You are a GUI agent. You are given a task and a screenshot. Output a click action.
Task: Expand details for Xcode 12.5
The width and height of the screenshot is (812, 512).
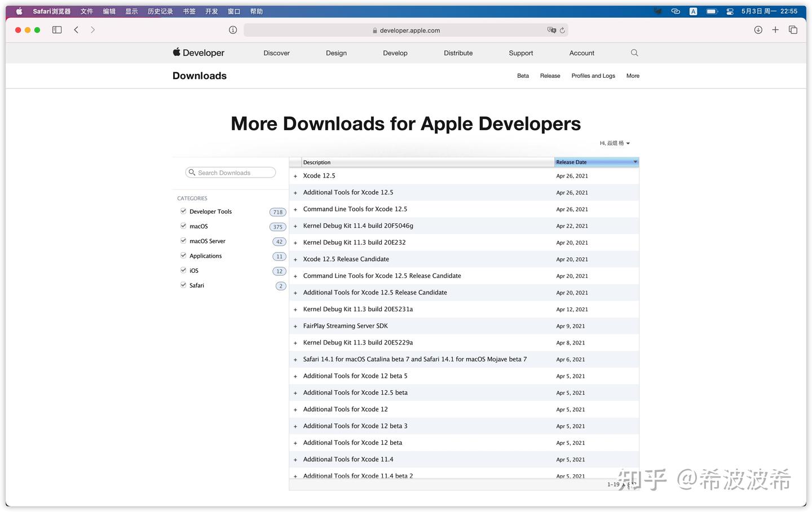tap(295, 176)
